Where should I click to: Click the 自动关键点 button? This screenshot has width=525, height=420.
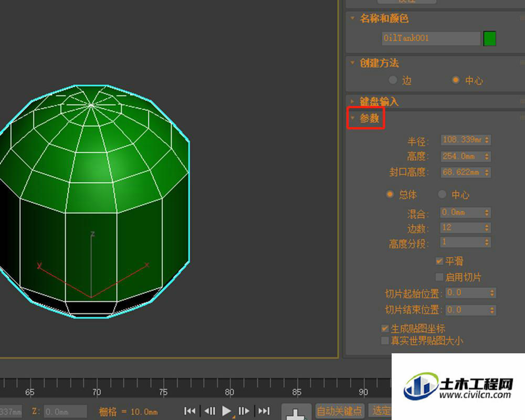coord(339,411)
